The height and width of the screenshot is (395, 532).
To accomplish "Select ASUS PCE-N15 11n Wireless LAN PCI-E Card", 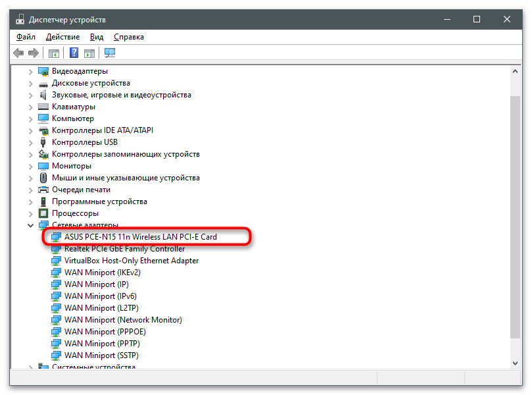I will (141, 237).
